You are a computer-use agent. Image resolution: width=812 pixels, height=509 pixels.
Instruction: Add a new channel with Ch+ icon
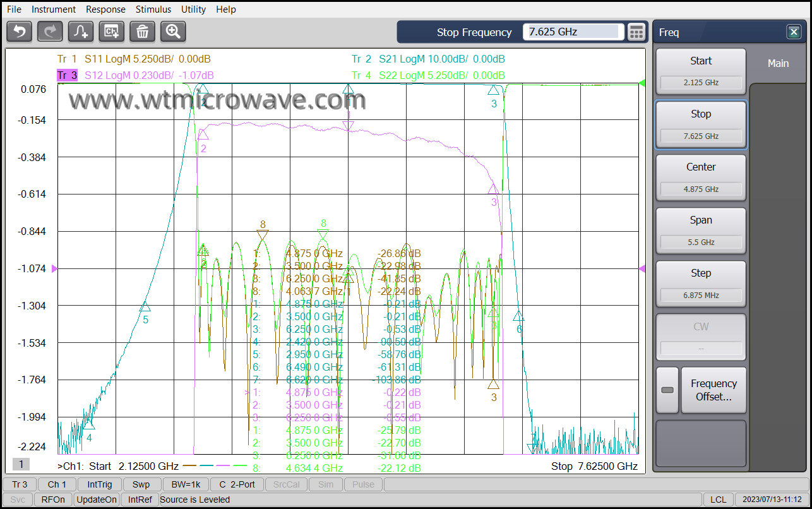click(112, 31)
